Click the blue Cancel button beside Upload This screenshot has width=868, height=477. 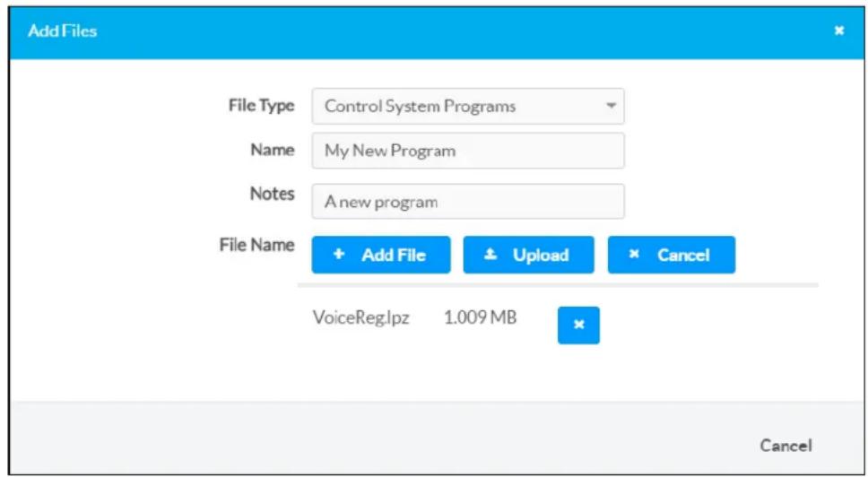click(x=672, y=255)
